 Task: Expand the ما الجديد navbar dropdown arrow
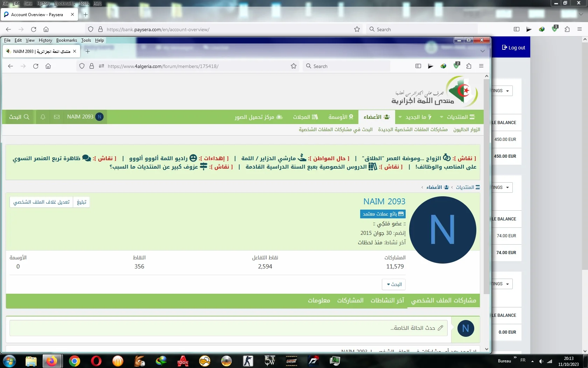400,117
